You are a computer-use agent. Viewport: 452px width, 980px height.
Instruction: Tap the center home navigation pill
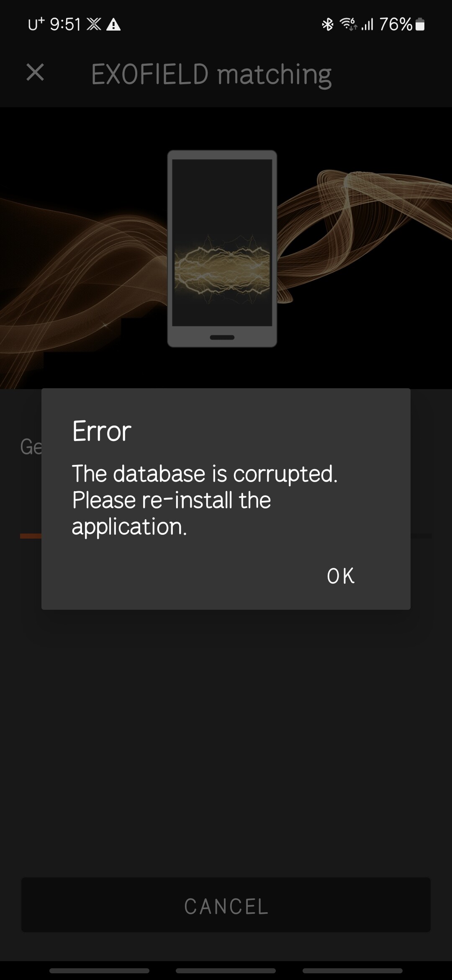coord(226,971)
